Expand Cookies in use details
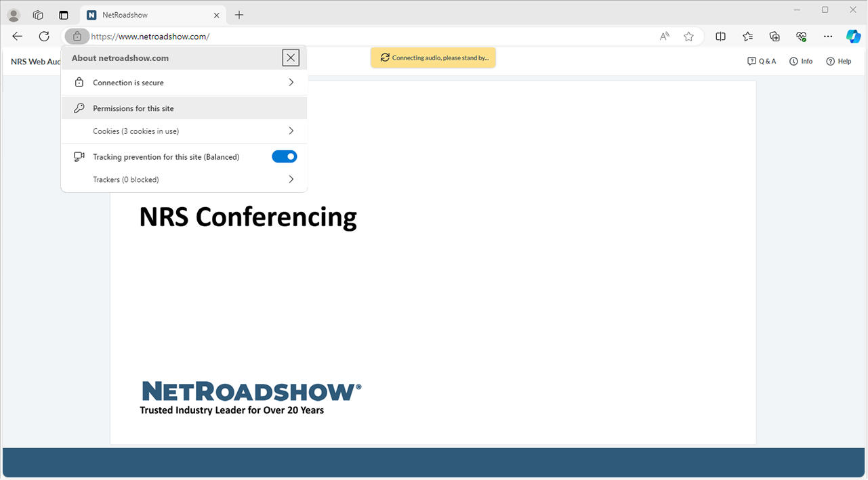This screenshot has width=868, height=480. (x=184, y=130)
